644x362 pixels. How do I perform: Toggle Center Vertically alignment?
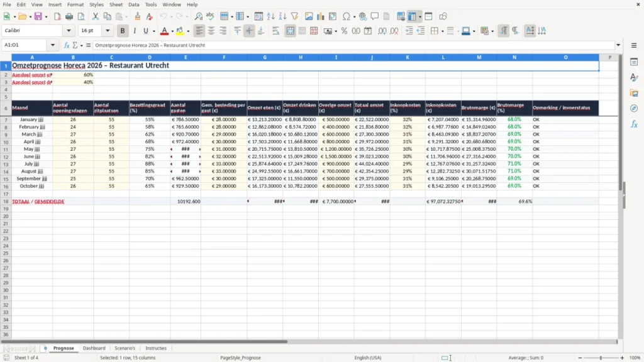(x=249, y=31)
